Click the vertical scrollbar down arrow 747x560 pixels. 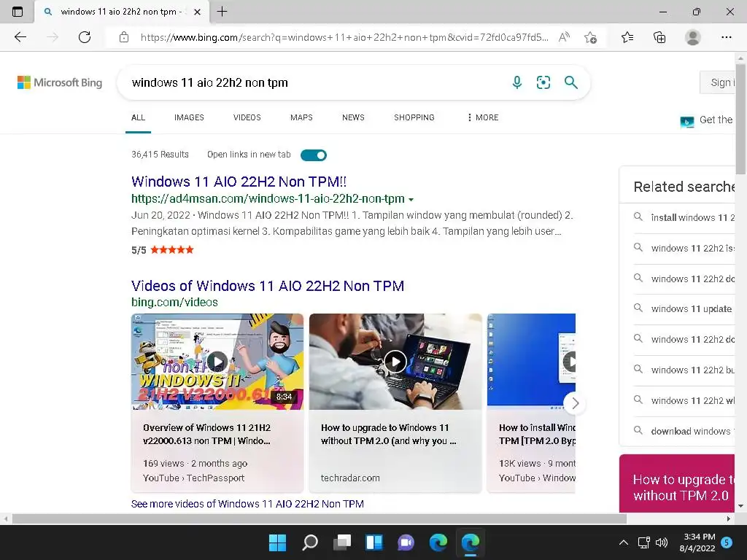(741, 506)
